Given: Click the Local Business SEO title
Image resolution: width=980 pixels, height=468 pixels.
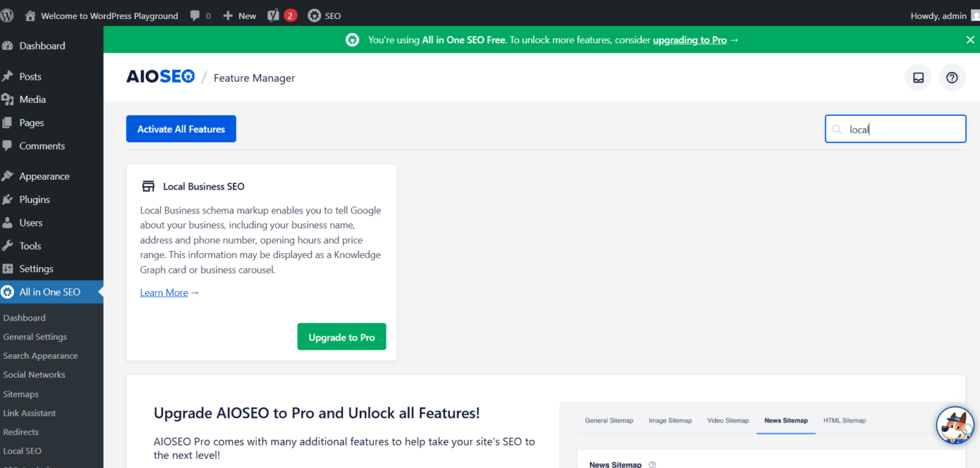Looking at the screenshot, I should (x=204, y=186).
